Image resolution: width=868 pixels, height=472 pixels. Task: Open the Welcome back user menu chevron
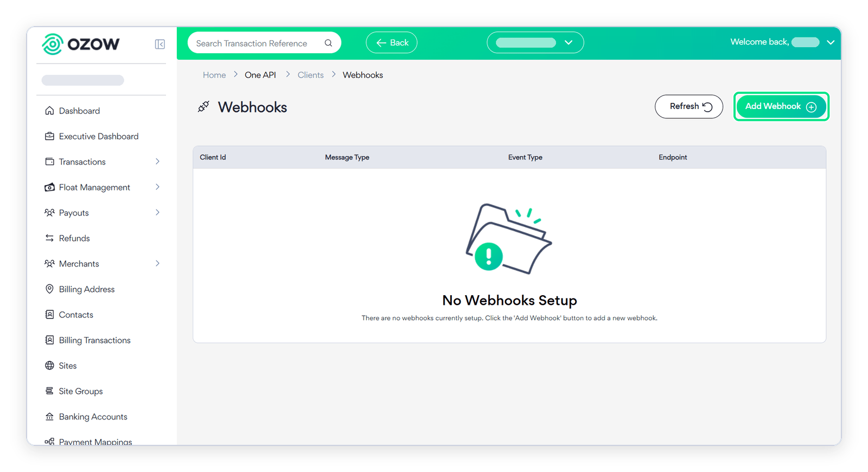pos(831,42)
